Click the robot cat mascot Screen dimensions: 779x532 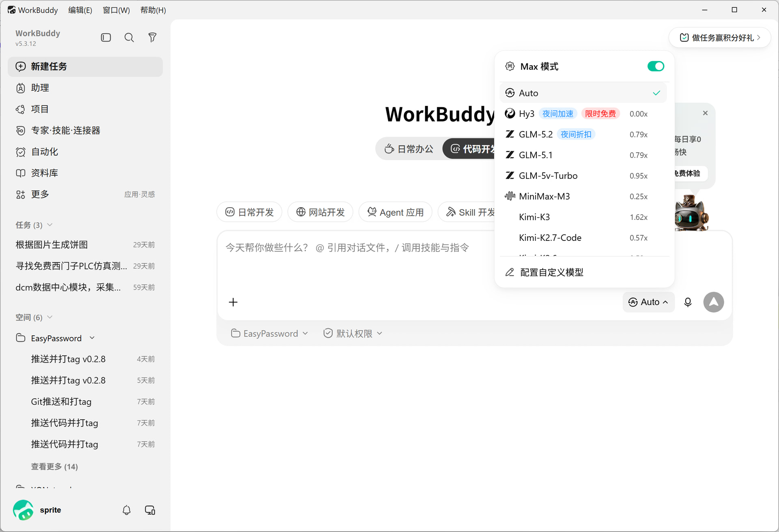[x=691, y=213]
